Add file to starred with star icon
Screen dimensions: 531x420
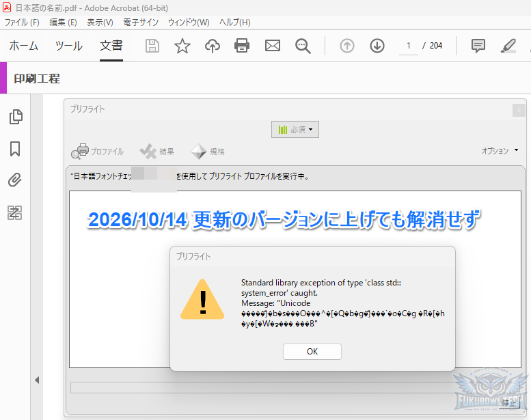(x=182, y=46)
